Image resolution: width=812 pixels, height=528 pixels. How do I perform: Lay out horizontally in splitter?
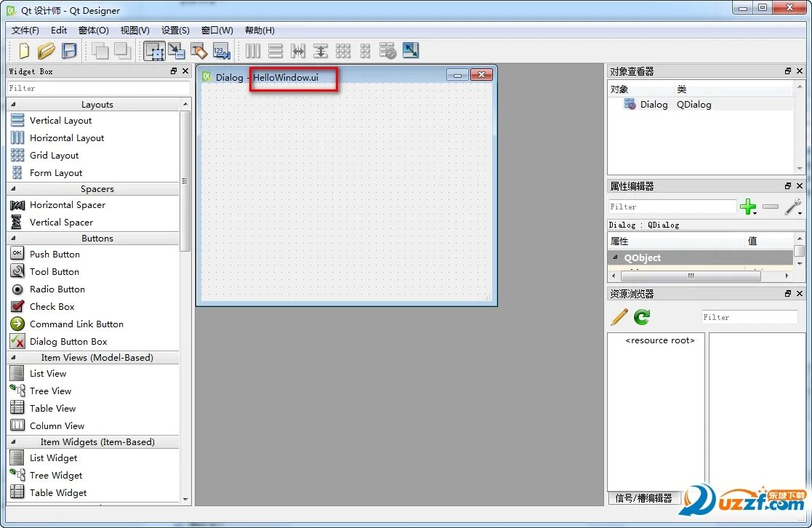(x=298, y=51)
